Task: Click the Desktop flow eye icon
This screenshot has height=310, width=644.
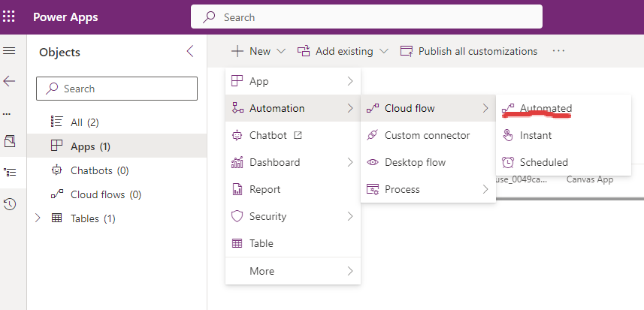Action: tap(373, 162)
